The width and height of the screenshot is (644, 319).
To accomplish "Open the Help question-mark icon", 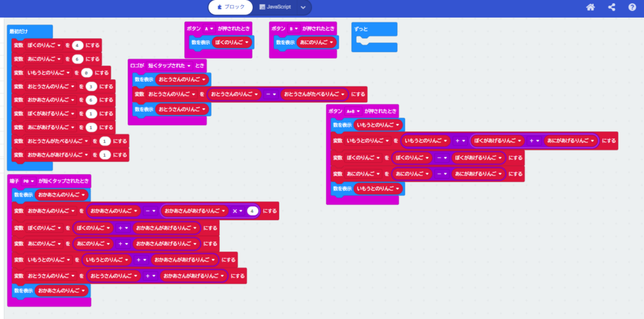I will point(632,7).
